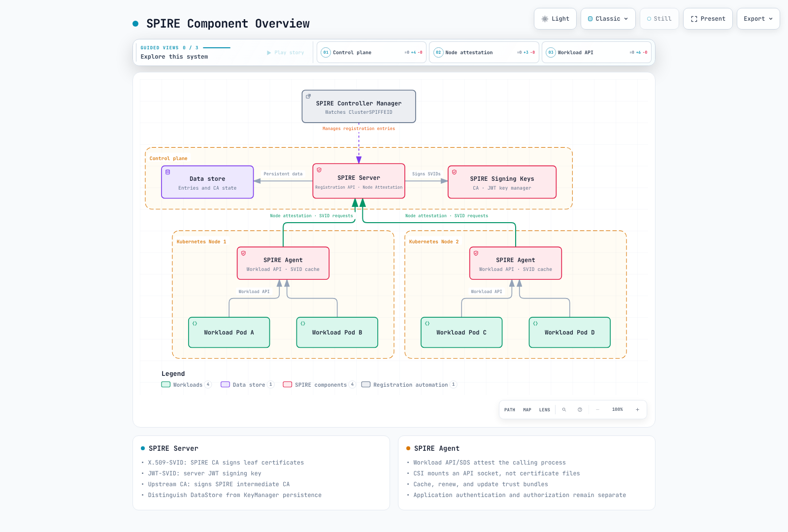The width and height of the screenshot is (788, 532).
Task: Switch to MAP mode
Action: point(527,409)
